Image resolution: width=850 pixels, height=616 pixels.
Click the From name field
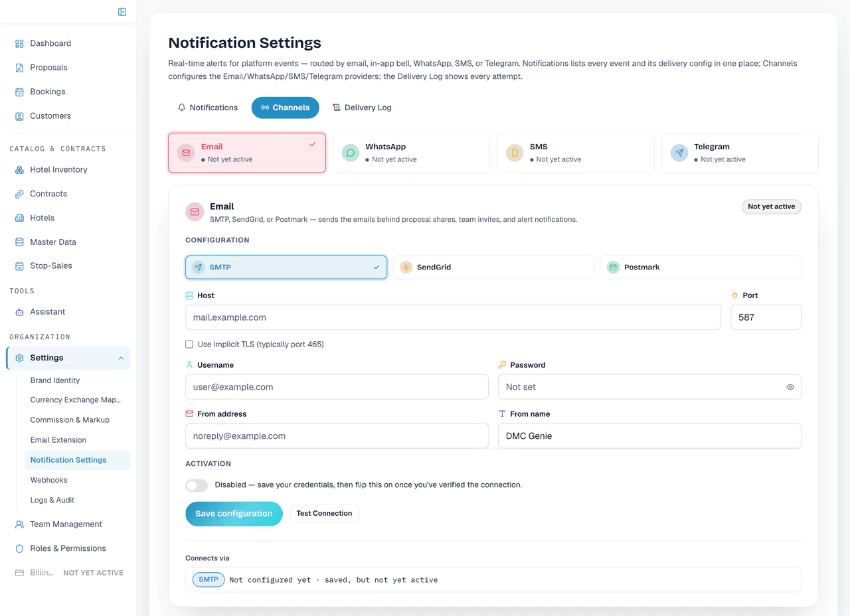[649, 436]
